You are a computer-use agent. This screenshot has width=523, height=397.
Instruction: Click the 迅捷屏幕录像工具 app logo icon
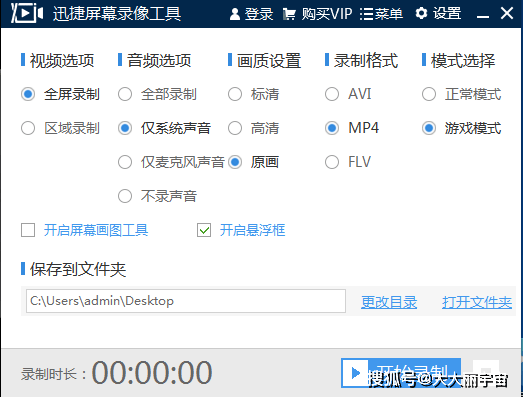coord(27,13)
